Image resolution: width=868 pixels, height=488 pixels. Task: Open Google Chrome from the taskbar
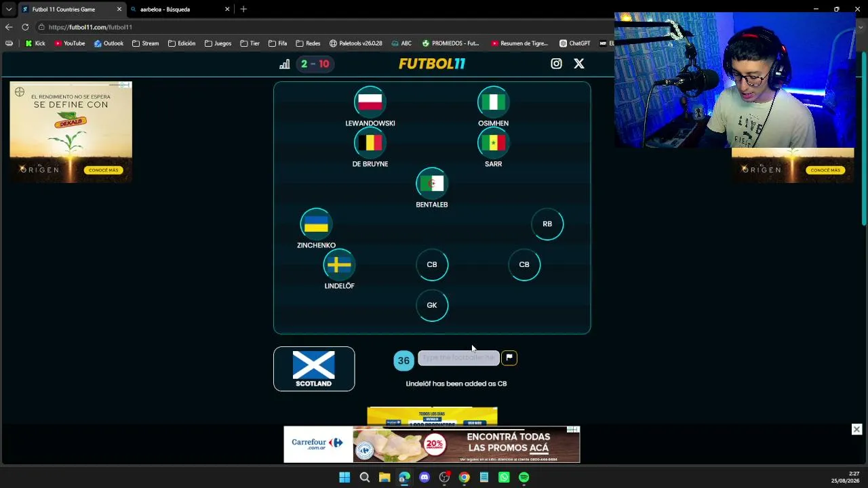[x=464, y=477]
